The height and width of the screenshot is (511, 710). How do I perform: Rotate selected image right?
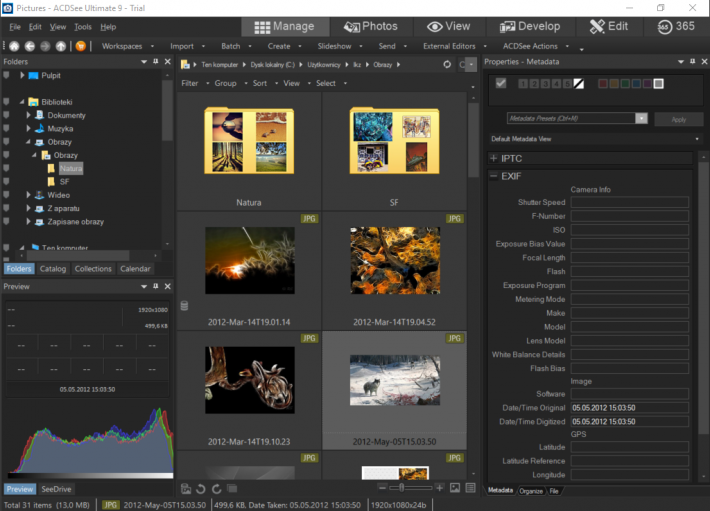(216, 489)
